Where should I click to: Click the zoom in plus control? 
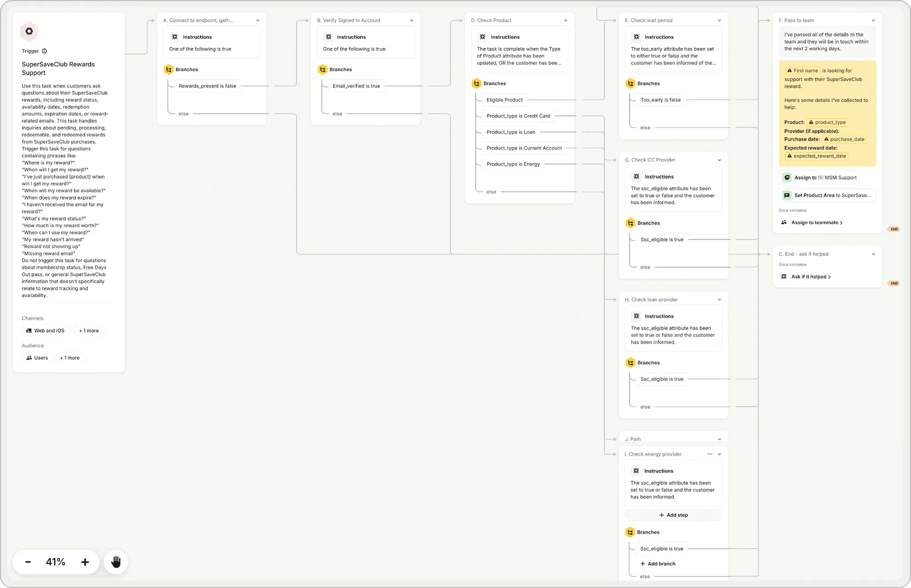(x=85, y=562)
